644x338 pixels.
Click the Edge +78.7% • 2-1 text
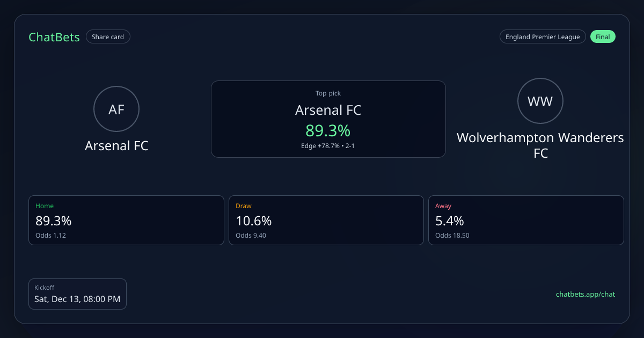pos(328,146)
